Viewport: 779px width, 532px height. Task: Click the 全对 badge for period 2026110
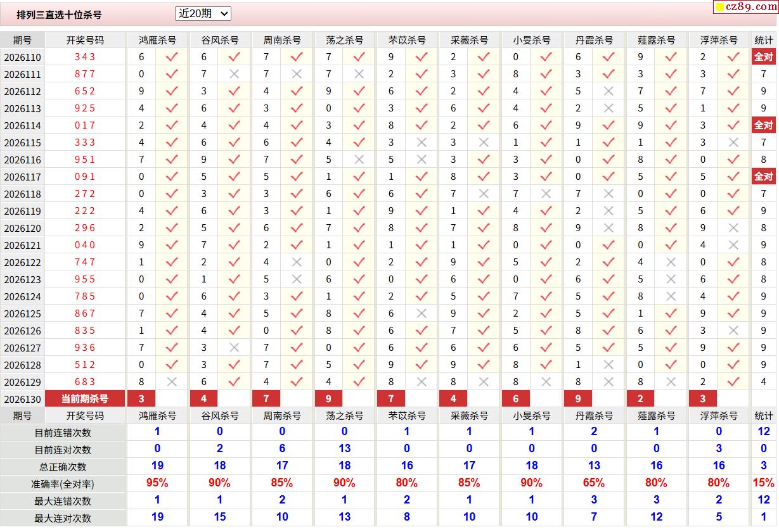[x=764, y=57]
